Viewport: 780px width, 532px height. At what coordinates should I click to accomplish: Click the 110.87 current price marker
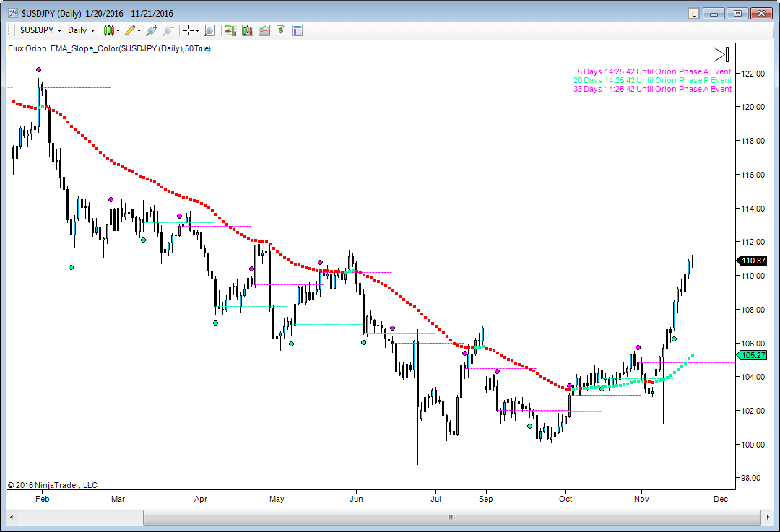click(x=753, y=261)
